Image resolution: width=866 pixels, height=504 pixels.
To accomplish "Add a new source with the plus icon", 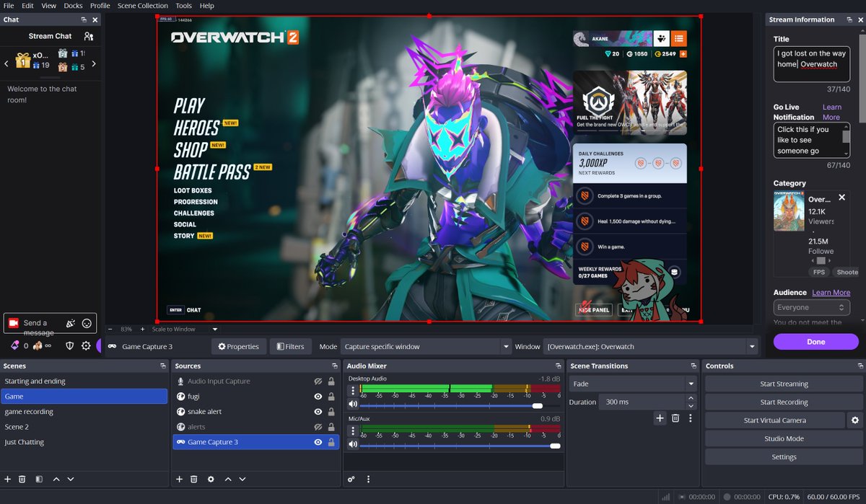I will pos(179,479).
